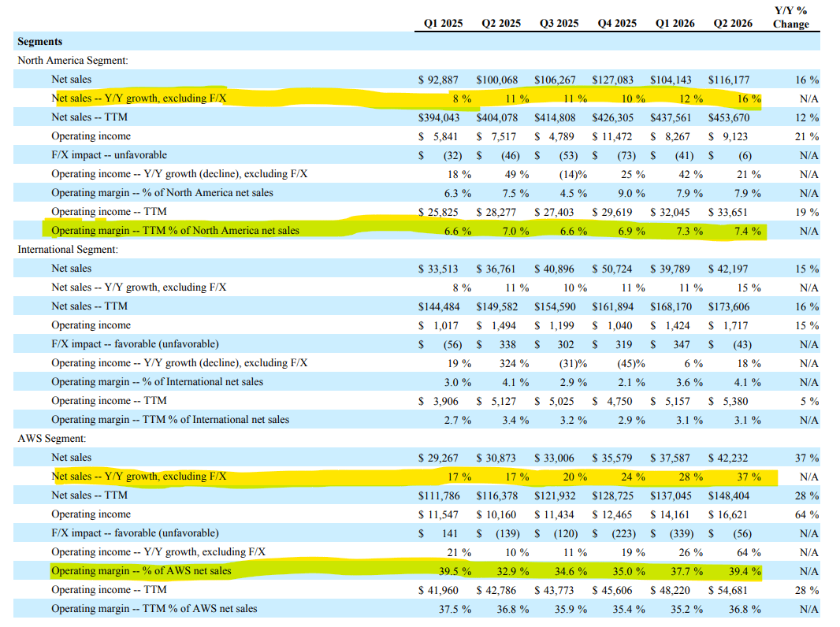
Task: Click the 5 % International TTM income change
Action: 809,401
